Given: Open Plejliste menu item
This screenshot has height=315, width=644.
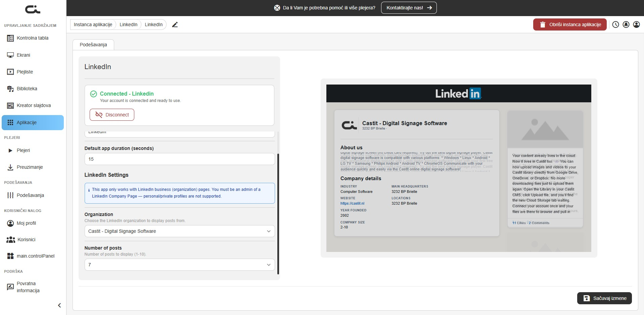Looking at the screenshot, I should [33, 72].
